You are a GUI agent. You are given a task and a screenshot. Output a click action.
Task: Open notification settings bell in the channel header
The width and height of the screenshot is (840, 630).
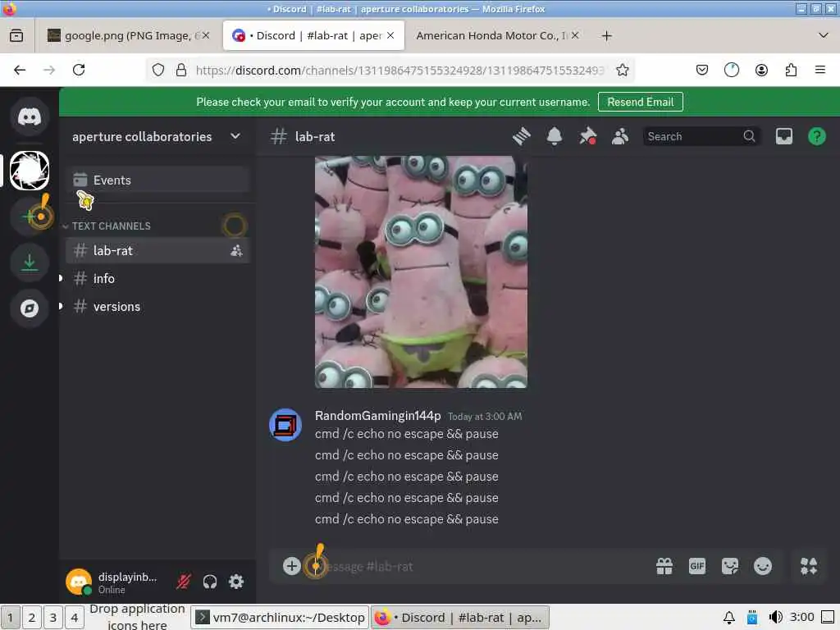click(555, 137)
